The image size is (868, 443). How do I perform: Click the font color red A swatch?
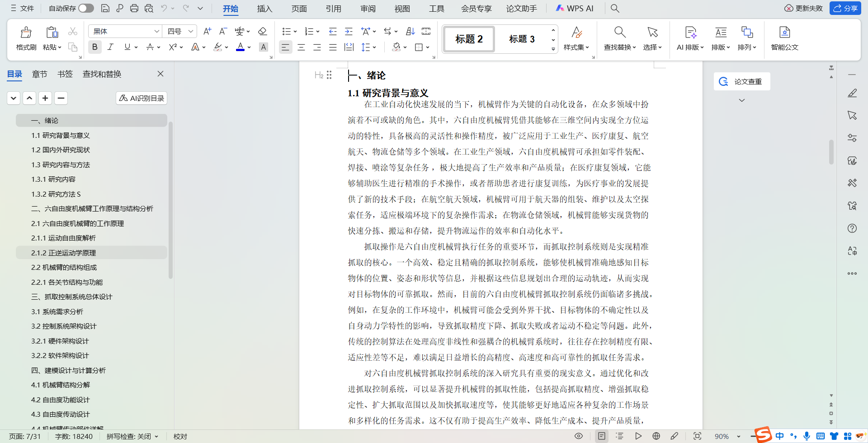pos(240,47)
